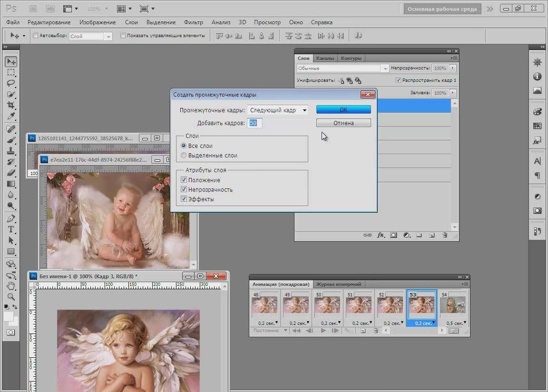The image size is (548, 392).
Task: Select the Crop tool
Action: 10,105
